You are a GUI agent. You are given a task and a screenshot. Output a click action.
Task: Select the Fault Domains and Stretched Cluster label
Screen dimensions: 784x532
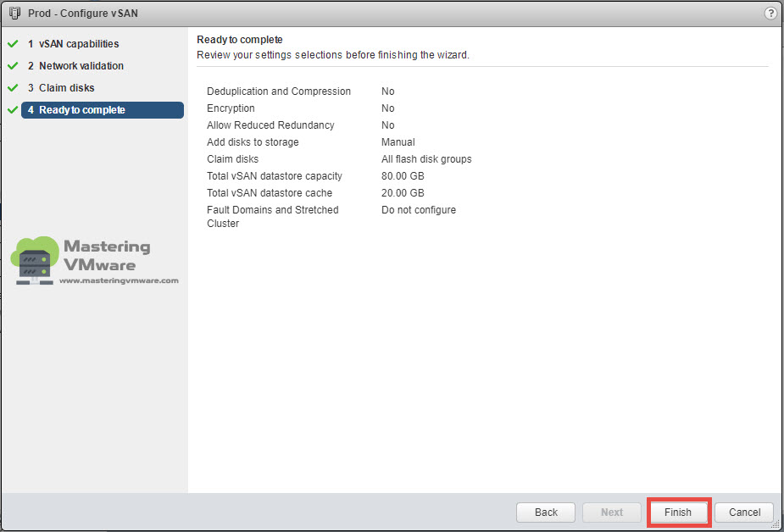pyautogui.click(x=273, y=217)
